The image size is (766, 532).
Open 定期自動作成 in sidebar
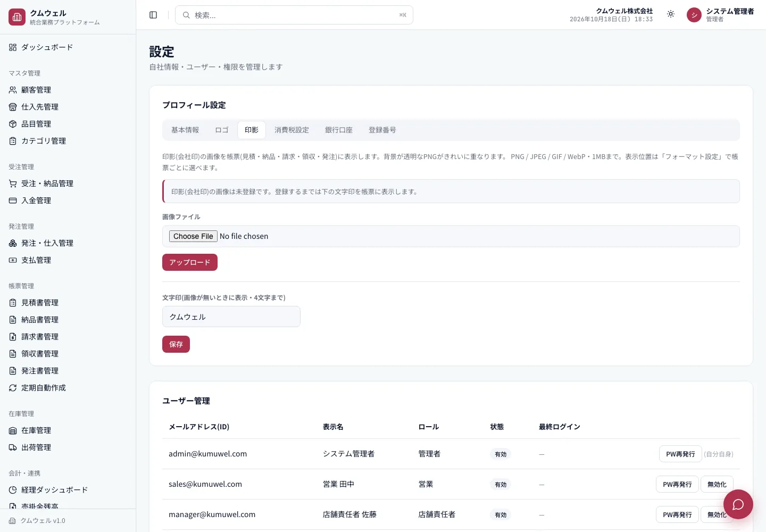point(68,388)
